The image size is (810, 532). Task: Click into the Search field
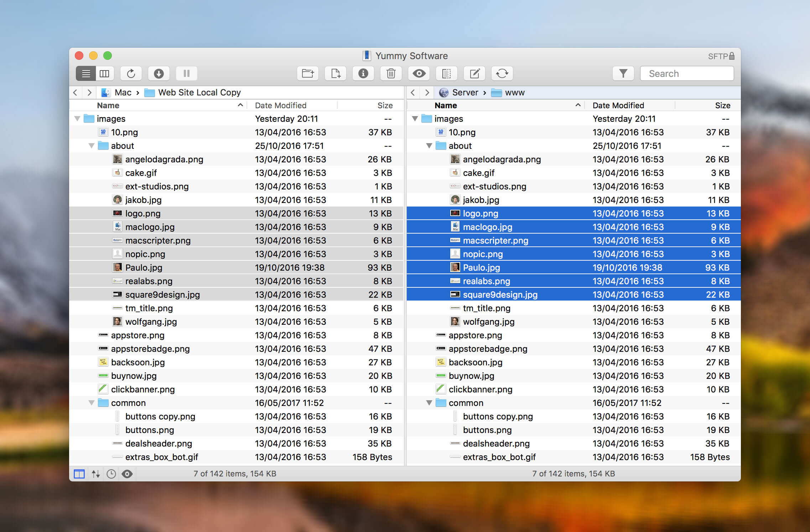[x=687, y=74]
